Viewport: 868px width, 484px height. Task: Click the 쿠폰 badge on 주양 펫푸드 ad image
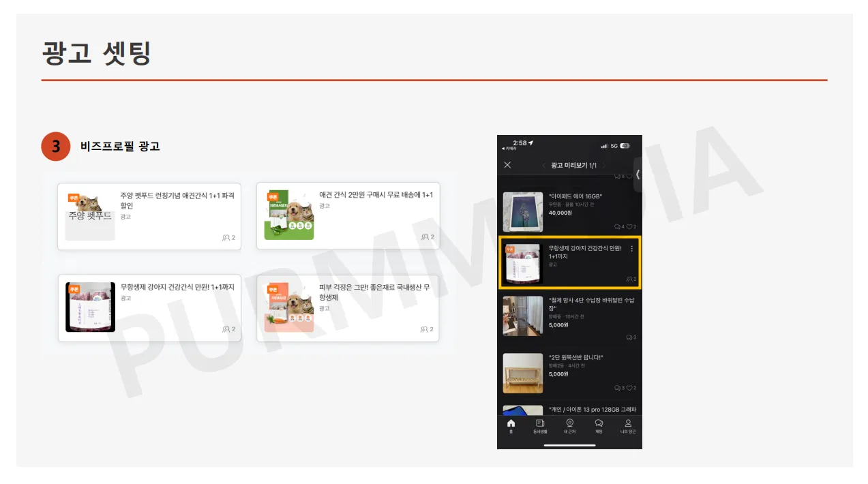[x=74, y=198]
